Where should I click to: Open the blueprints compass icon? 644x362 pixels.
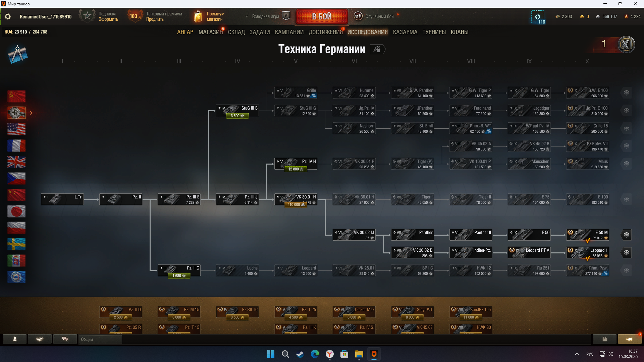click(x=17, y=54)
